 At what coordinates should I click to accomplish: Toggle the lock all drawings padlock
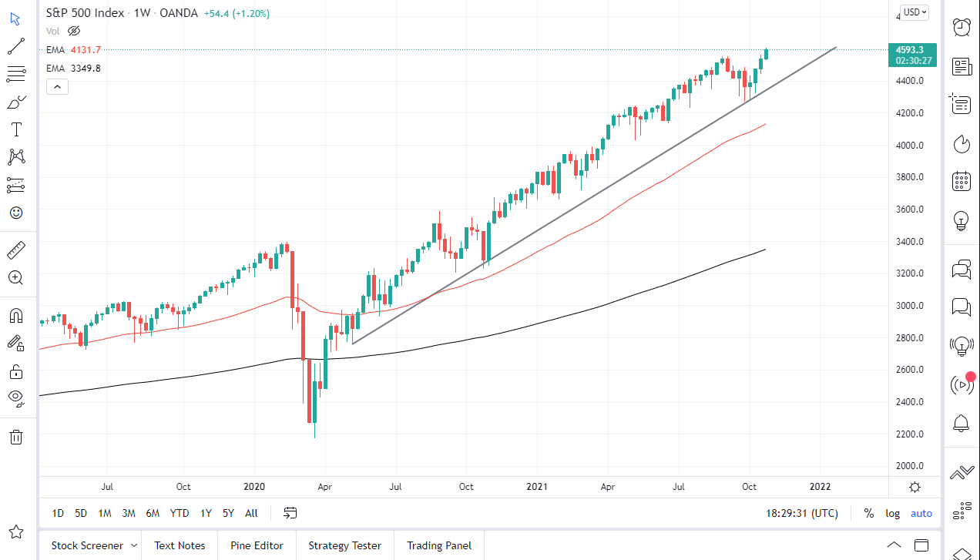(15, 371)
